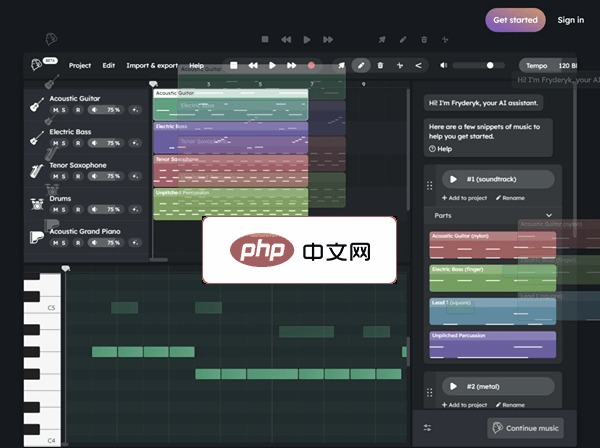Open the plus options button on the Tenor Saxophone track
600x448 pixels.
tap(135, 176)
